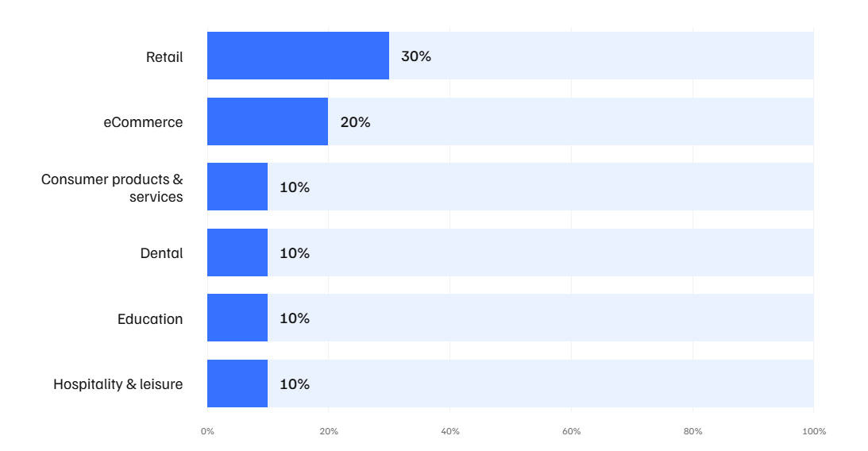Click the blue Hospitality & leisure bar
This screenshot has width=868, height=451.
coord(237,384)
